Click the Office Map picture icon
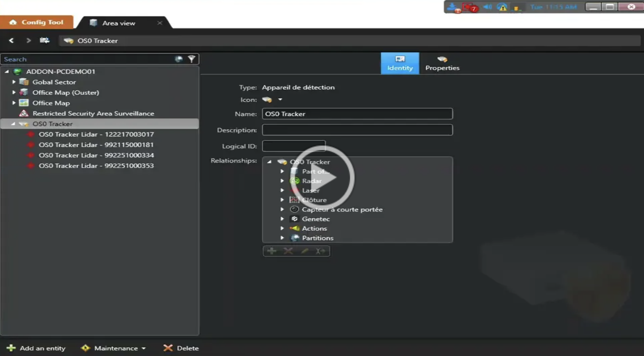Viewport: 644px width, 356px height. (24, 103)
